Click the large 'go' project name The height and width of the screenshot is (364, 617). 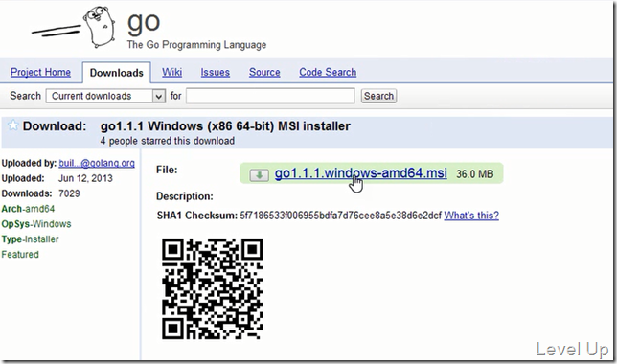tap(144, 23)
